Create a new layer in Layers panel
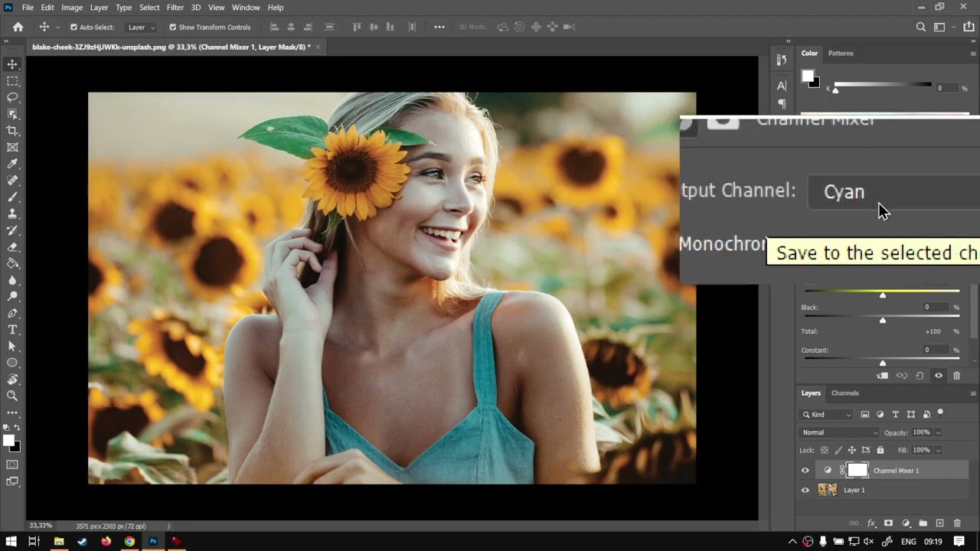The height and width of the screenshot is (551, 980). [940, 523]
